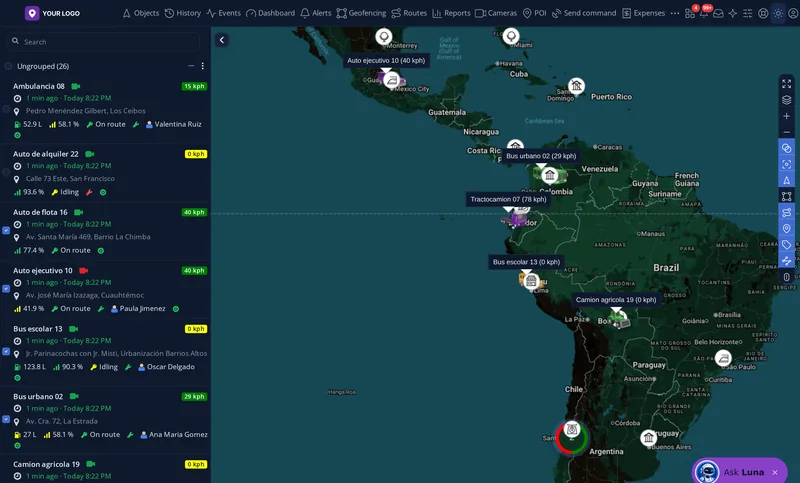800x483 pixels.
Task: Uncheck the Bus escolar 13 checkbox
Action: tap(6, 351)
